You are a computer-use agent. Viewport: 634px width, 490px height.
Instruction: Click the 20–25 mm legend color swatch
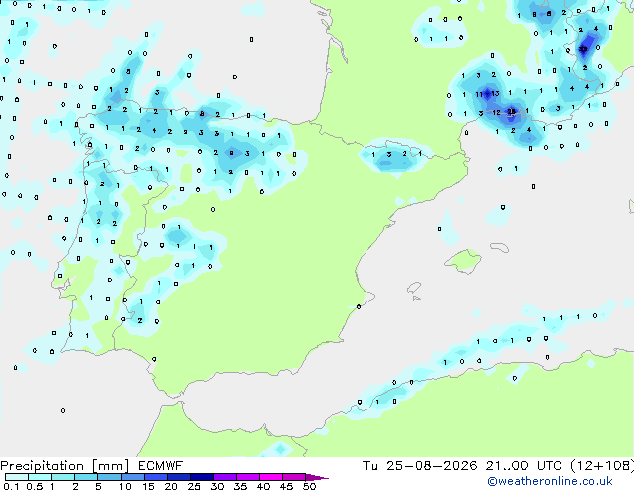point(178,477)
